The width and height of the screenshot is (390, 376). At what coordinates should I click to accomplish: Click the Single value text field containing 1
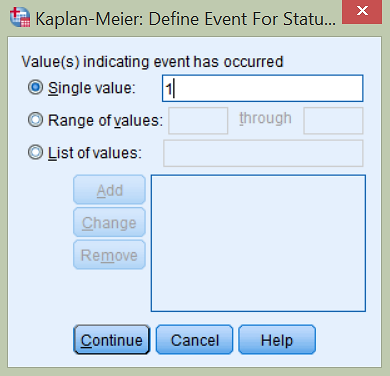pyautogui.click(x=263, y=88)
